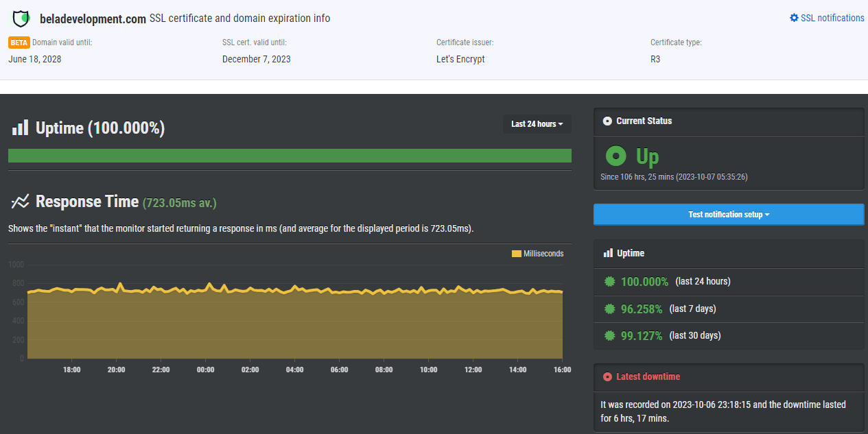The image size is (868, 434).
Task: Click the Current Status heading text
Action: 644,121
